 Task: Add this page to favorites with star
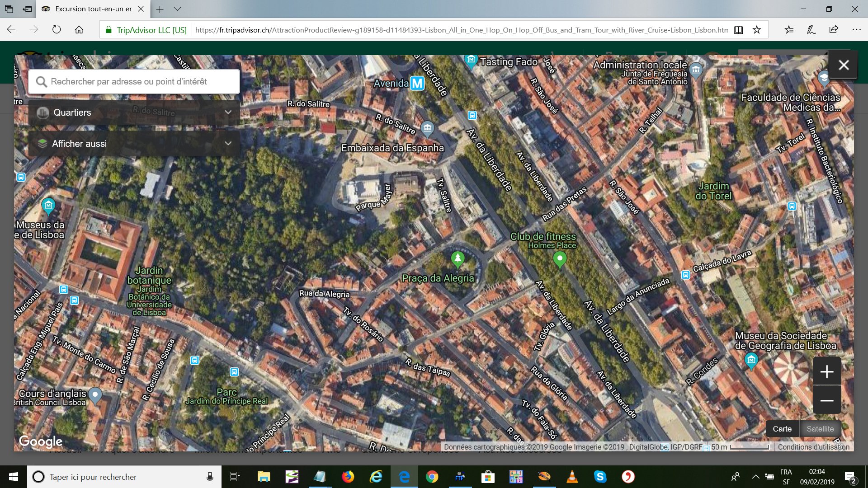click(x=757, y=30)
